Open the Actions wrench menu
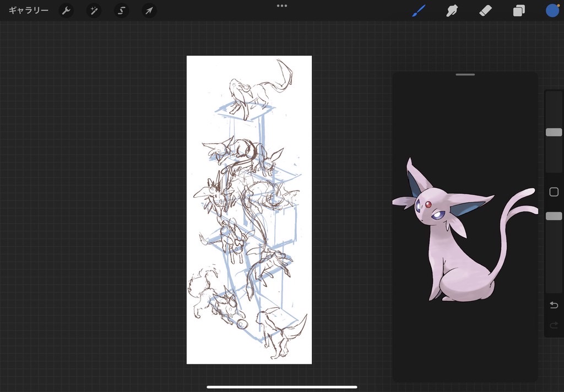The image size is (564, 392). tap(66, 11)
